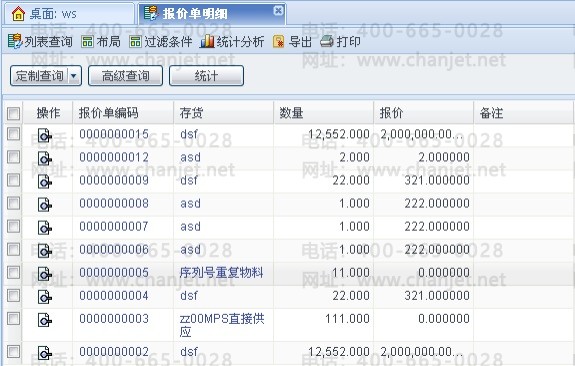Open operation icon for row 0000000004
The width and height of the screenshot is (575, 366).
coord(45,297)
